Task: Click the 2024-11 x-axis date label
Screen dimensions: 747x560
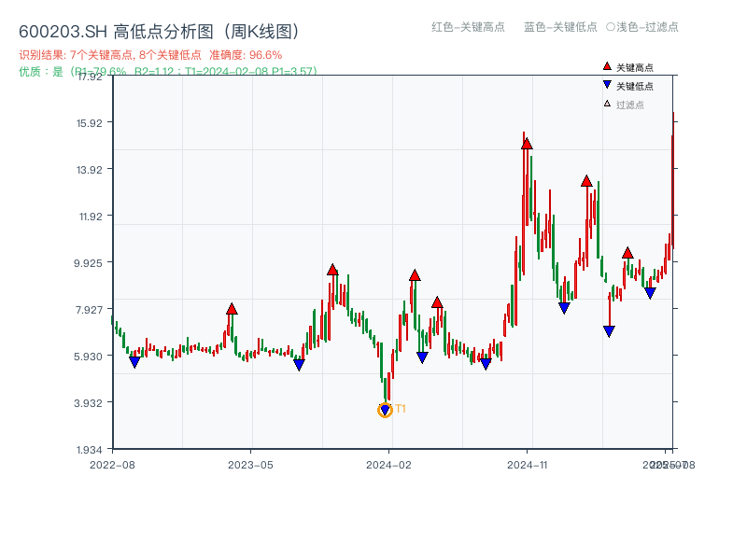Action: tap(527, 465)
